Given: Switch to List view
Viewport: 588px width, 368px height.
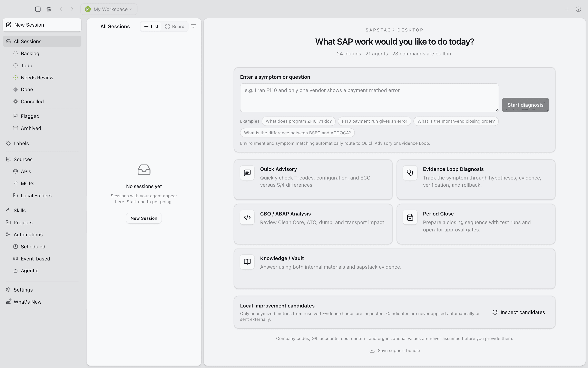Looking at the screenshot, I should click(151, 27).
